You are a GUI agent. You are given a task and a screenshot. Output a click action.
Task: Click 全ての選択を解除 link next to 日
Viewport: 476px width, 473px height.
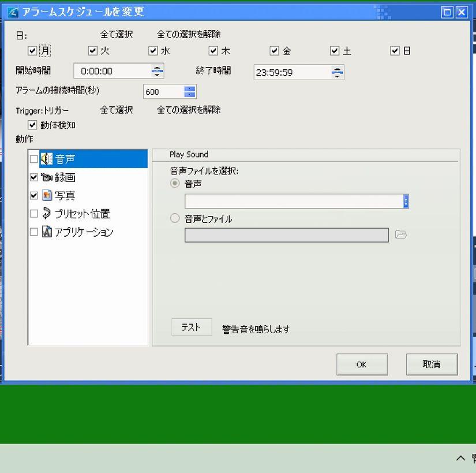pyautogui.click(x=189, y=34)
